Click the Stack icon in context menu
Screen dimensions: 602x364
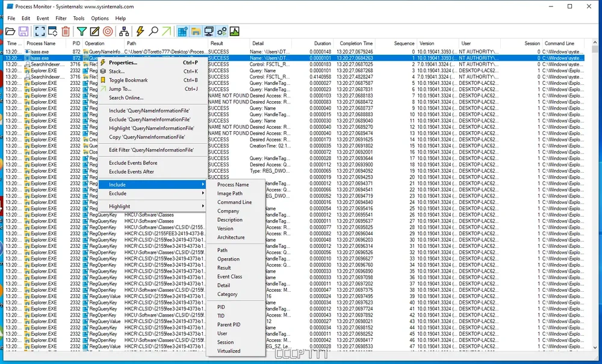coord(103,72)
